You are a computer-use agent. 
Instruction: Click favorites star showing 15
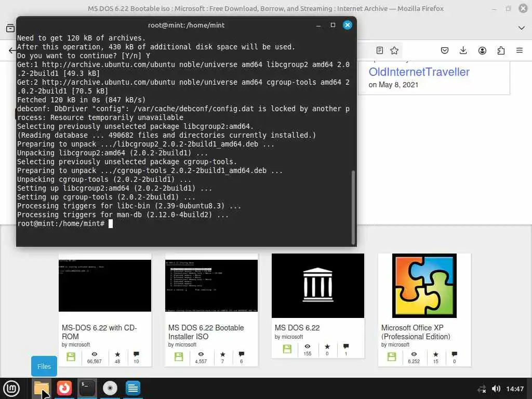point(436,354)
